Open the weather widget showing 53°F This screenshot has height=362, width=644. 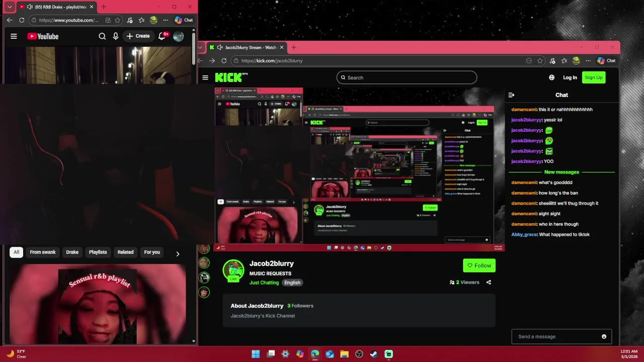[x=16, y=354]
